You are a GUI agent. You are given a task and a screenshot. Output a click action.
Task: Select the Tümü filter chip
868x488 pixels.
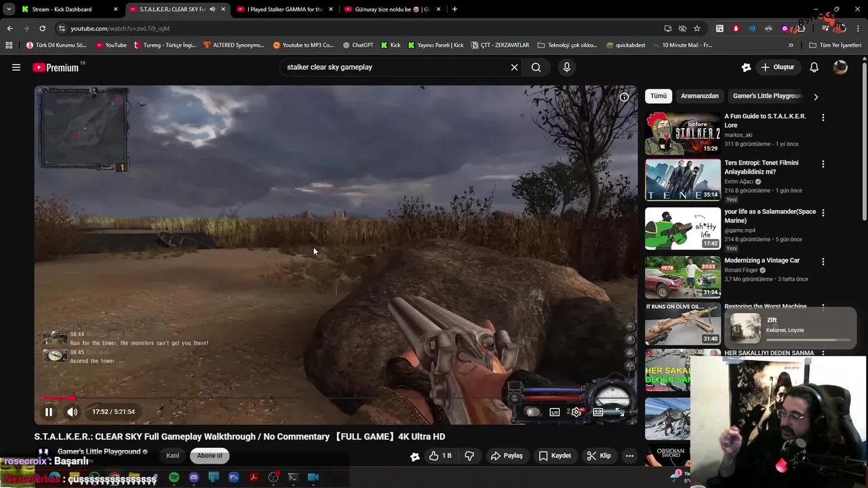tap(658, 96)
